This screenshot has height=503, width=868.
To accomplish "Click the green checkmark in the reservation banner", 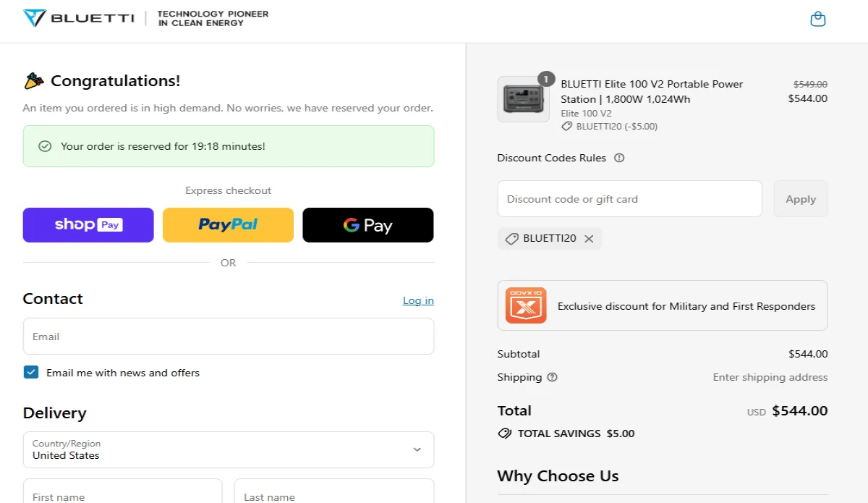I will click(x=45, y=146).
